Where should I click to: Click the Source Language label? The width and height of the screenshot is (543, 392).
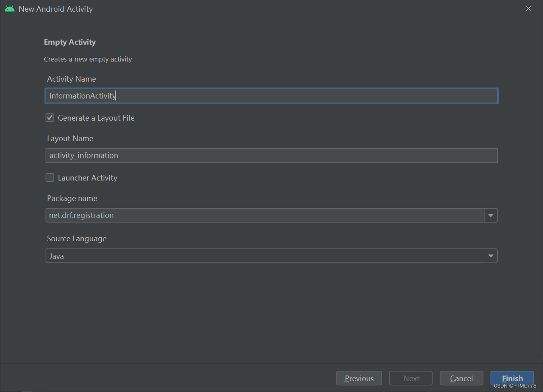point(77,238)
